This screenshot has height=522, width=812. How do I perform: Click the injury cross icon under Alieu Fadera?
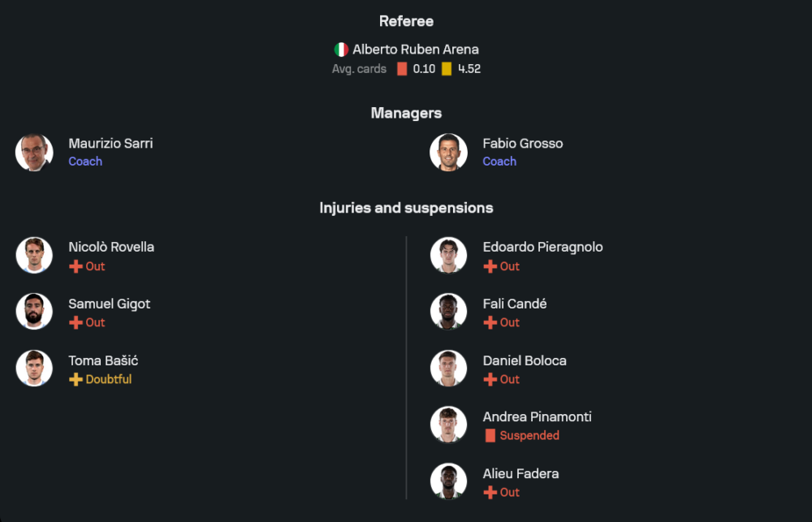click(x=490, y=493)
